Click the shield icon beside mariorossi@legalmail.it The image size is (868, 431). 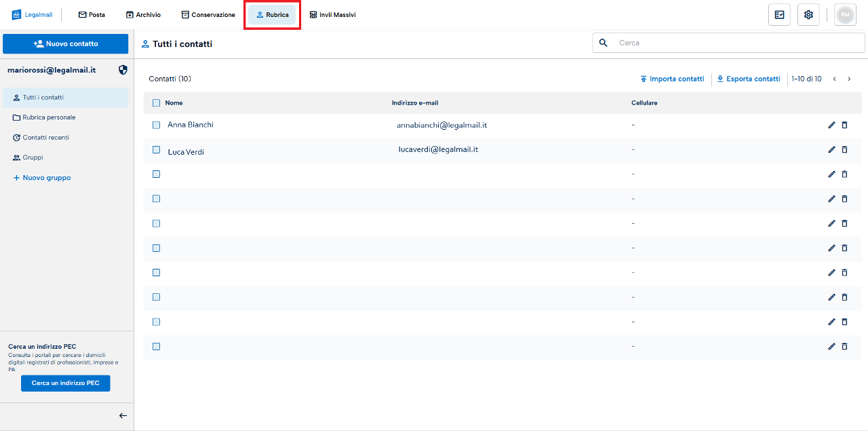pos(123,70)
